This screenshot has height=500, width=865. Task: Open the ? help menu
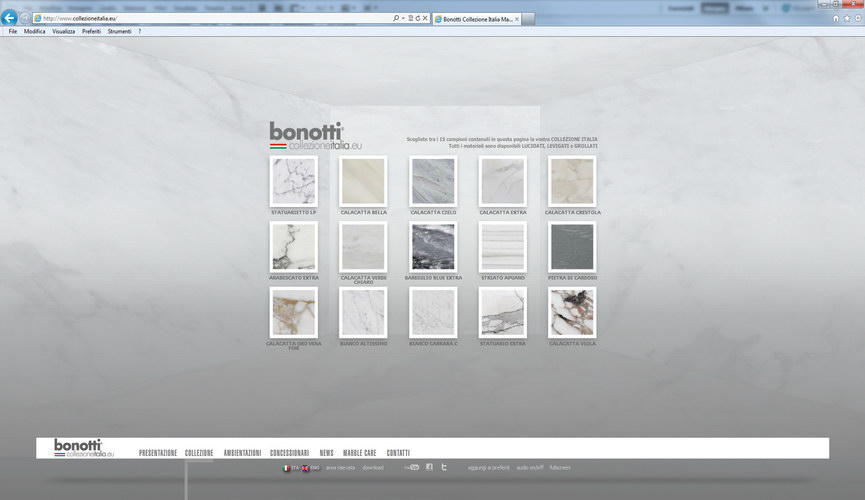tap(140, 31)
